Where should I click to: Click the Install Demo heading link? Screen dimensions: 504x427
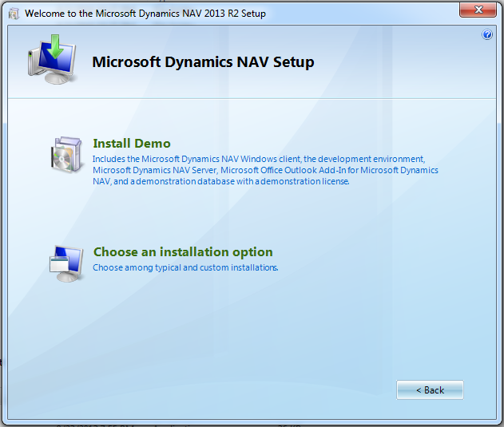click(x=132, y=144)
